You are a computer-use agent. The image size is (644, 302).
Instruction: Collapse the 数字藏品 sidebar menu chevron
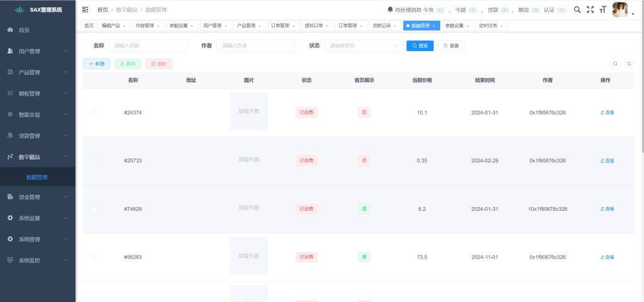(x=65, y=157)
